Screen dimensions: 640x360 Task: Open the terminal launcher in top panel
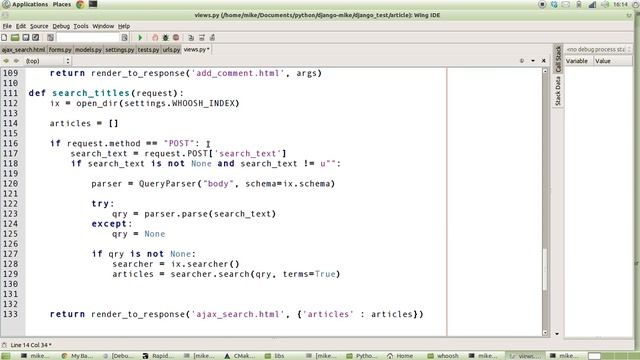93,4
